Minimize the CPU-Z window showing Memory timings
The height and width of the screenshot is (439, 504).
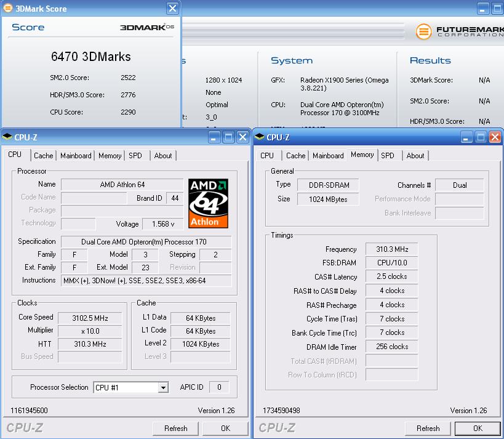tap(466, 137)
